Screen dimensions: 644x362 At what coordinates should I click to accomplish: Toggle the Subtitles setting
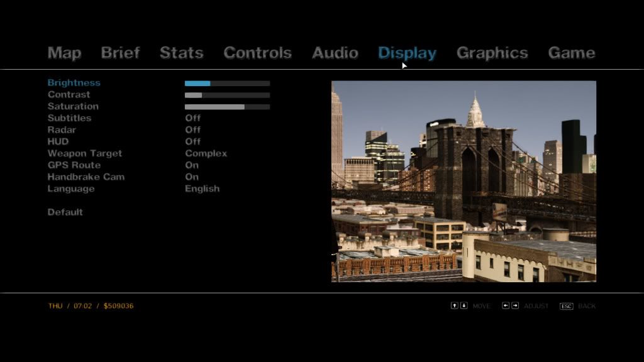coord(192,118)
